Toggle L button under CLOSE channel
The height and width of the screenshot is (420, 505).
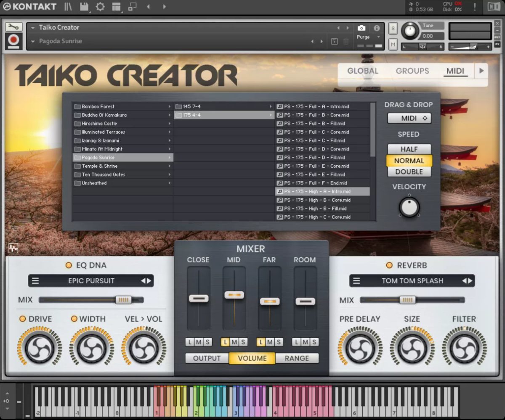190,342
